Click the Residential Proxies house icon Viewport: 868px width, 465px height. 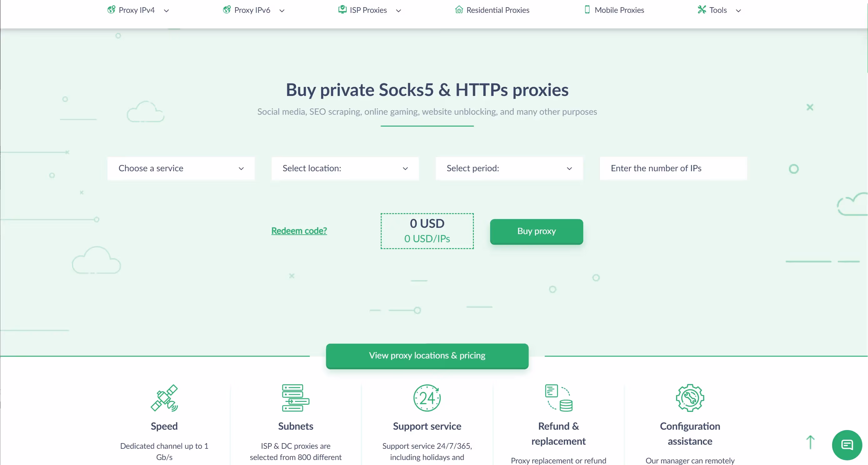click(459, 10)
